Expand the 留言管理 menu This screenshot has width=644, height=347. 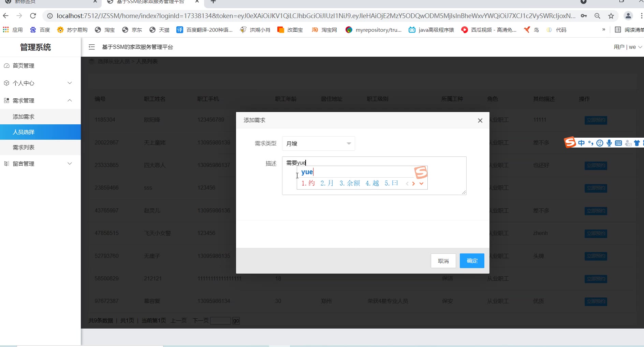[40, 164]
